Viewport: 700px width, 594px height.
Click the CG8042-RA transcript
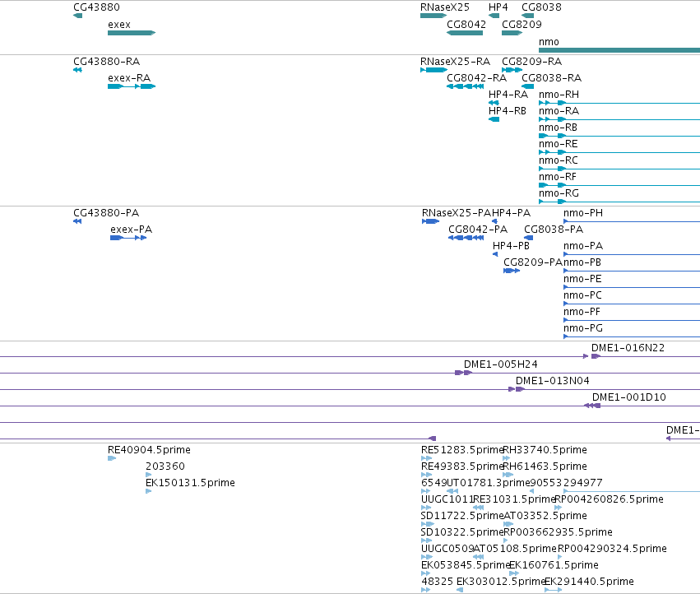pyautogui.click(x=466, y=86)
